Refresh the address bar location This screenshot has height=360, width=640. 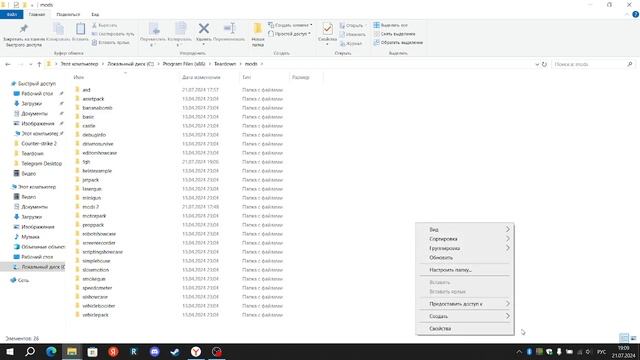(544, 64)
